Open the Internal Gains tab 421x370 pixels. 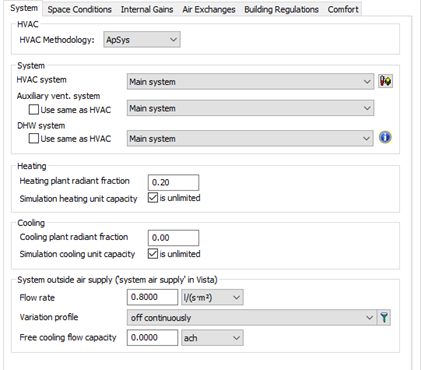[147, 9]
